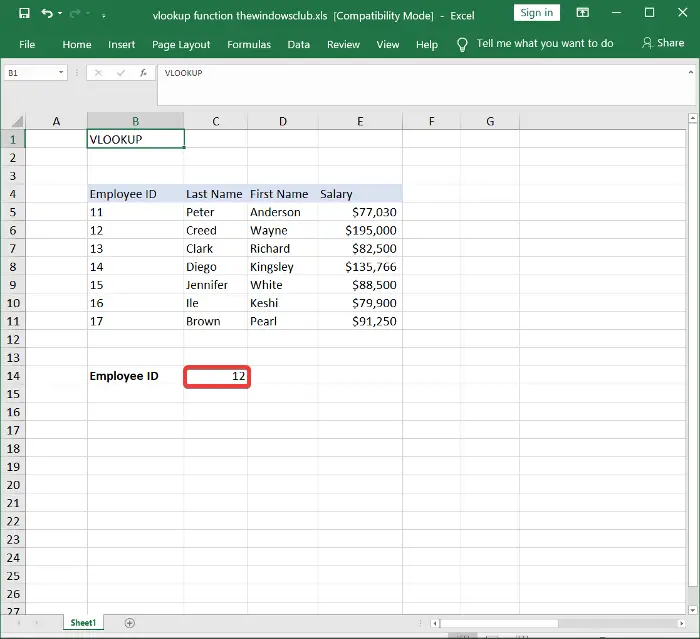Select column D header

click(283, 121)
